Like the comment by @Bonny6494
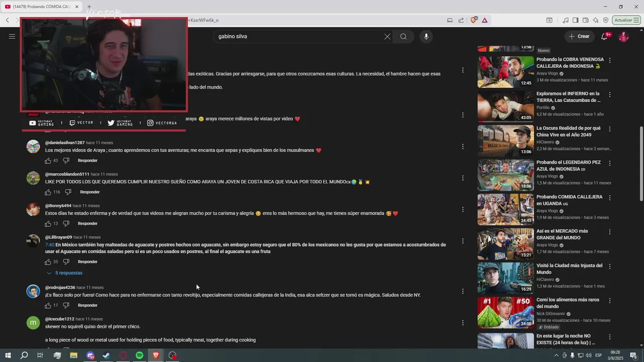Image resolution: width=644 pixels, height=362 pixels. click(48, 223)
